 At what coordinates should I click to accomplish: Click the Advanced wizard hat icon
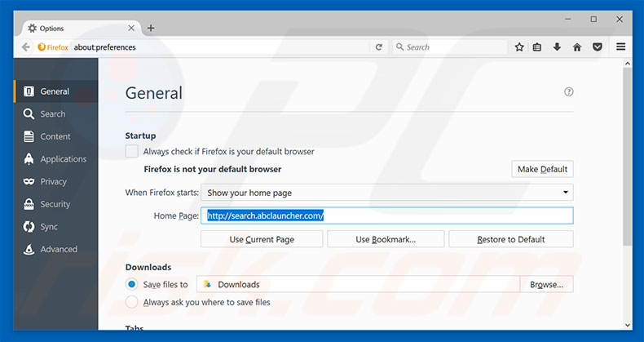coord(29,249)
